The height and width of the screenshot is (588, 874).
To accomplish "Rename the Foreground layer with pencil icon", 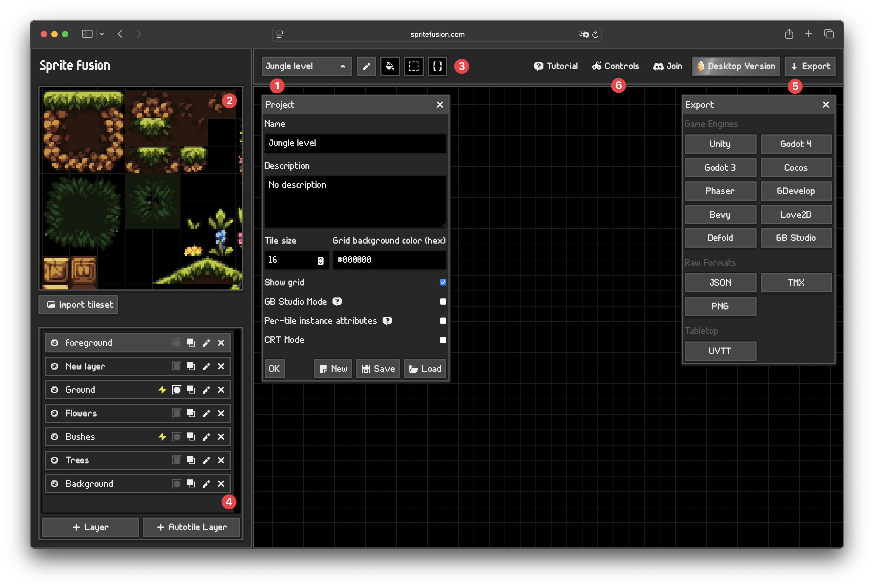I will (206, 343).
